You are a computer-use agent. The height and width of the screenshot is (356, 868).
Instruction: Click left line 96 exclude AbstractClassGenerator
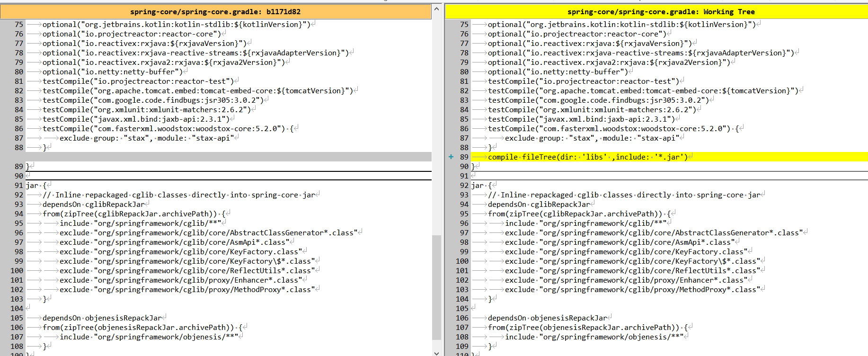(209, 233)
